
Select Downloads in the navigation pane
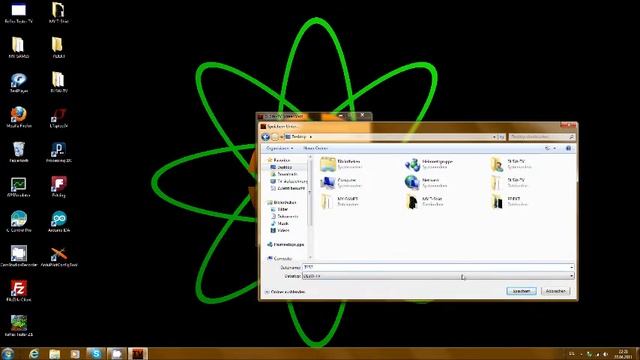284,174
